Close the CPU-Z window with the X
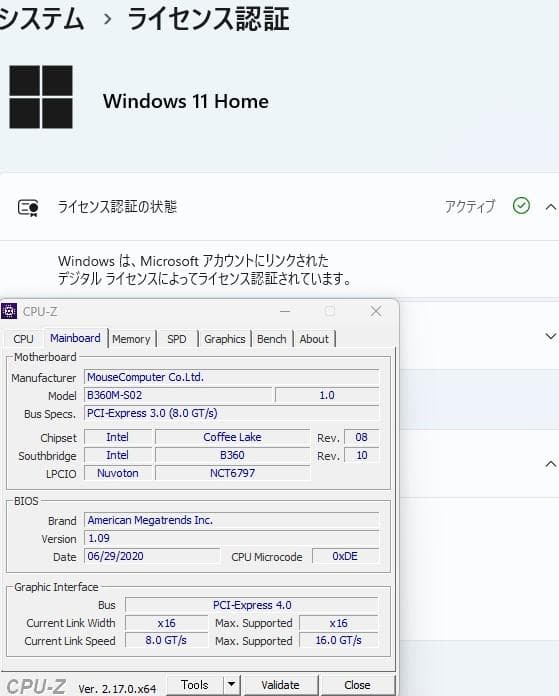This screenshot has height=696, width=559. point(376,311)
